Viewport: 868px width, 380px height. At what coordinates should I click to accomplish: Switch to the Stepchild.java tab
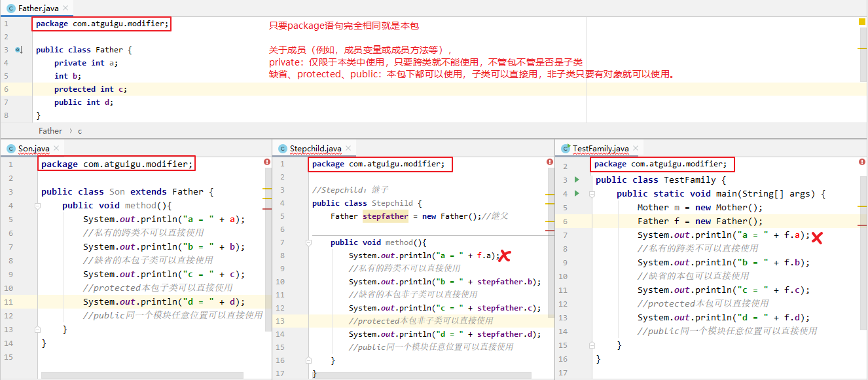(317, 148)
